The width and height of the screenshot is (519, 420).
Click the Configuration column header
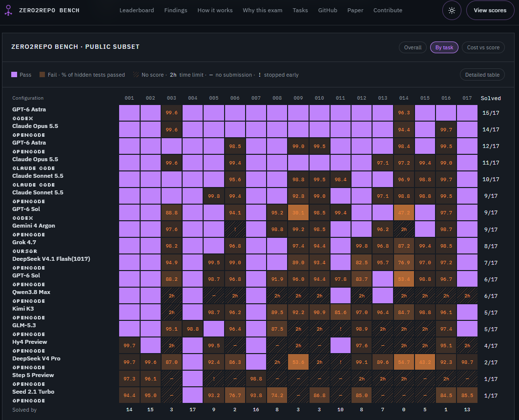click(x=28, y=98)
